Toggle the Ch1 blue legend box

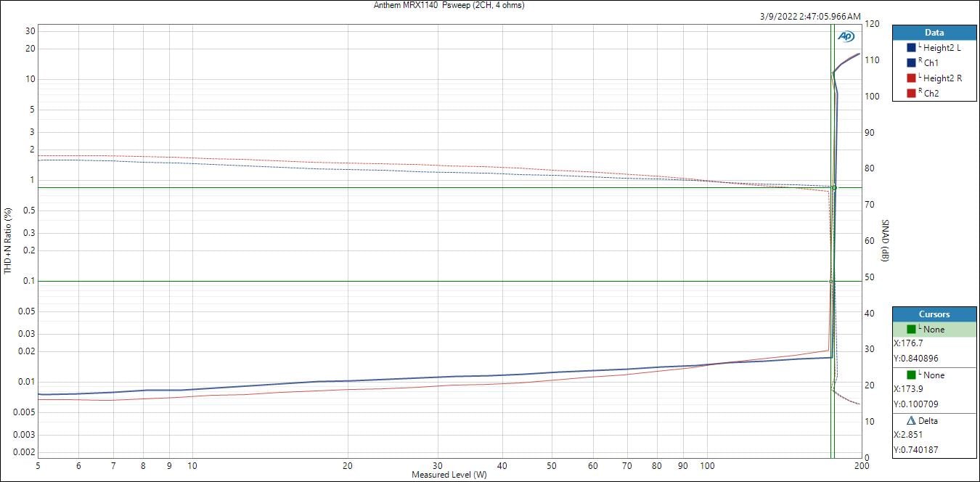[x=911, y=63]
